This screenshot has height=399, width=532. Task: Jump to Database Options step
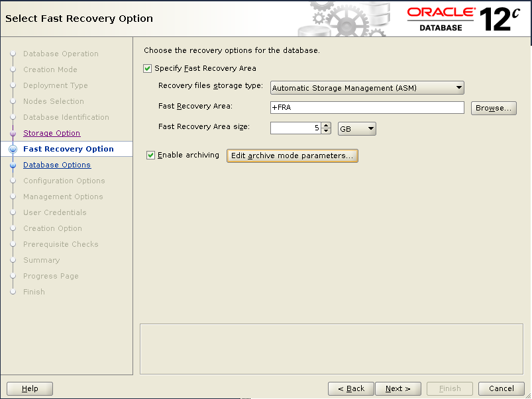tap(57, 165)
